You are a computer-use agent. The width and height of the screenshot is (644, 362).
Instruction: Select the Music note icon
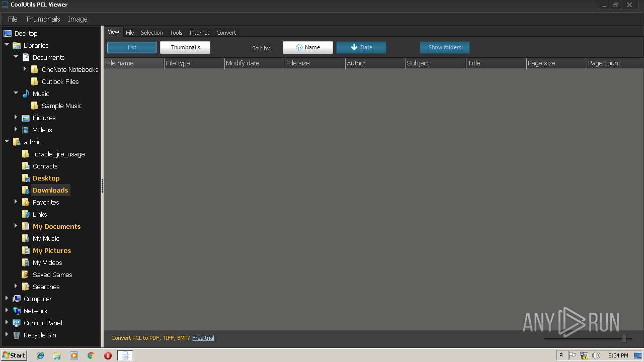[x=26, y=94]
